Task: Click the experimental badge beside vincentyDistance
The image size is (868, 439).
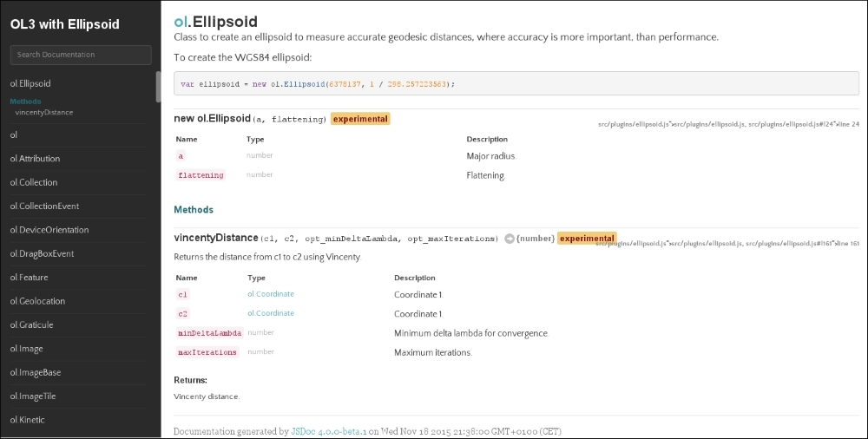Action: click(587, 239)
